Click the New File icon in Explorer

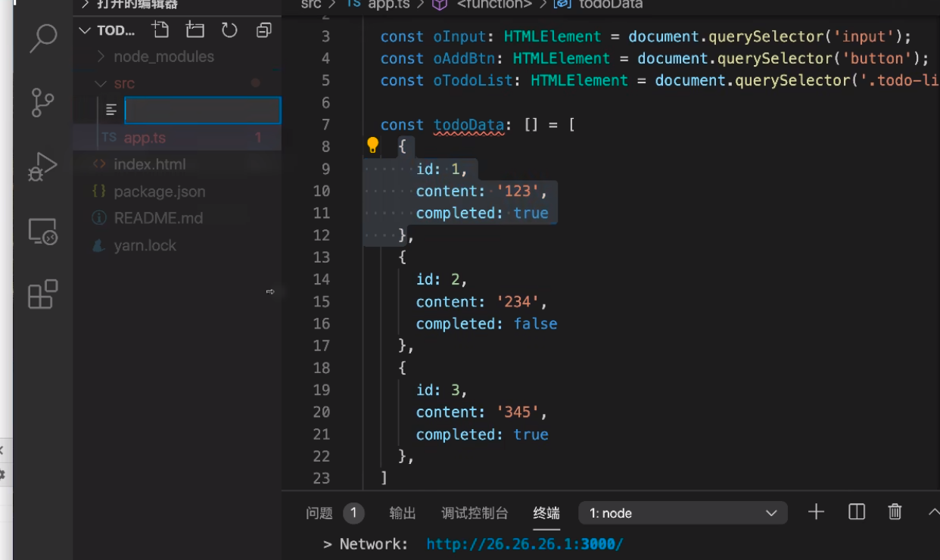click(160, 28)
